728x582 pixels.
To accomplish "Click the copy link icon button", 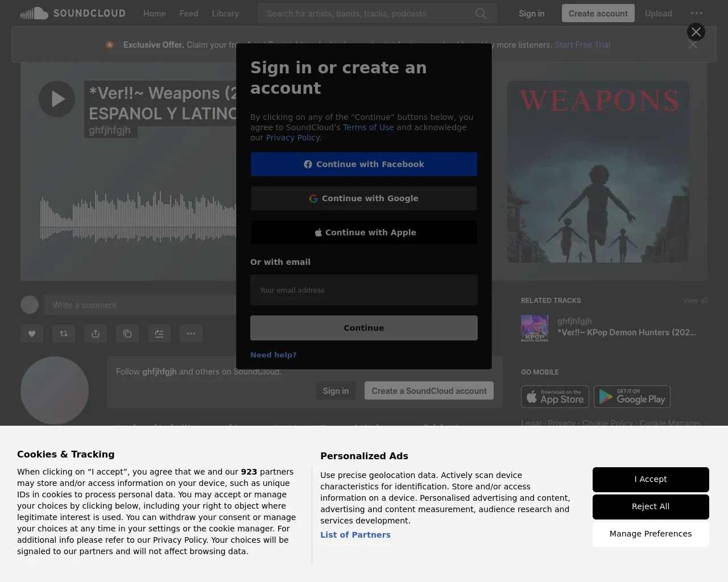I will tap(127, 334).
